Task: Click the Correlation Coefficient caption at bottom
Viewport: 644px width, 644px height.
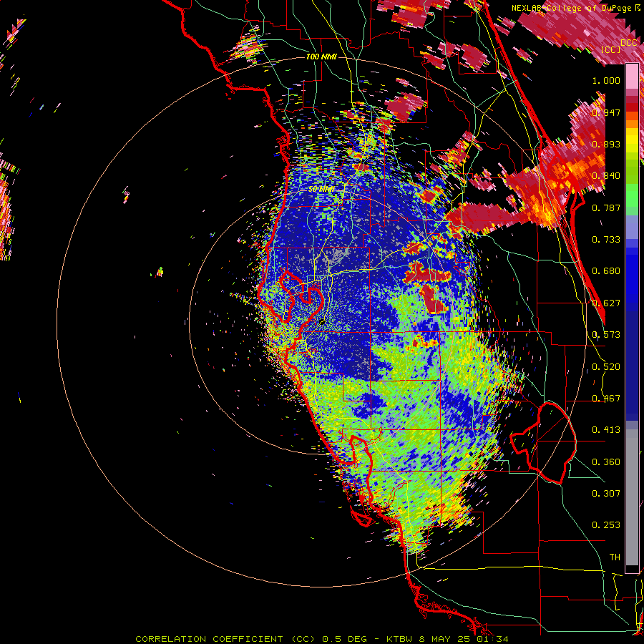Action: 322,639
